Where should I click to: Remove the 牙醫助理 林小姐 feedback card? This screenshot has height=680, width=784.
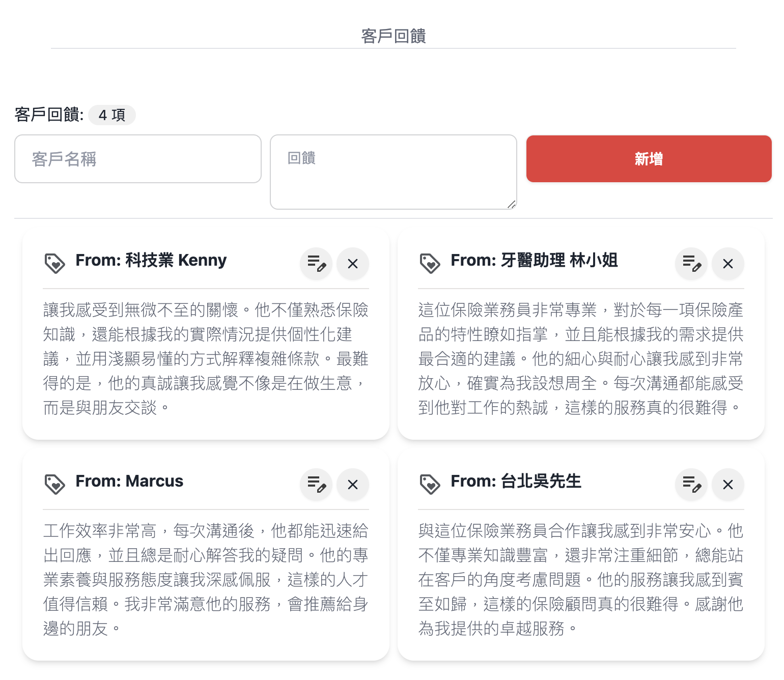pos(728,264)
